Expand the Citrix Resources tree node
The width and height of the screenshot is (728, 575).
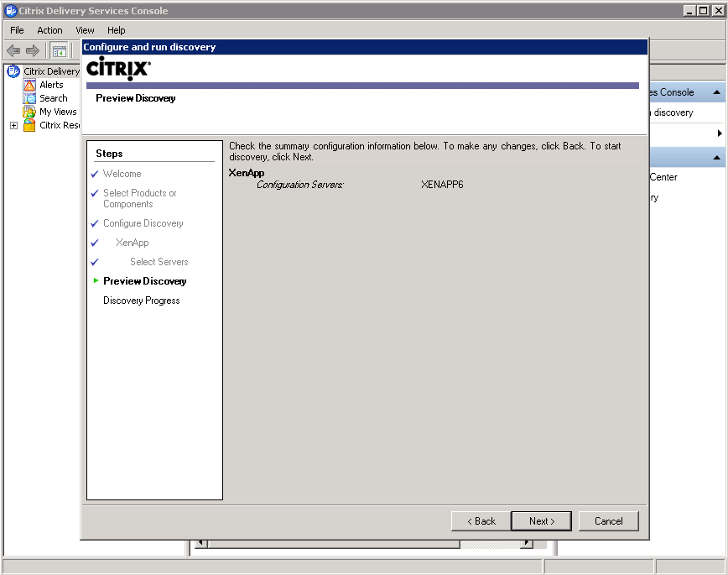pyautogui.click(x=14, y=126)
